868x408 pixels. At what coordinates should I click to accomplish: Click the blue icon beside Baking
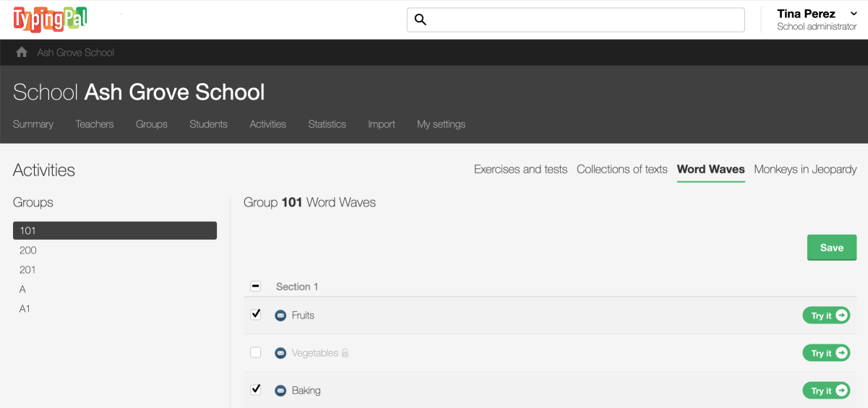click(280, 391)
